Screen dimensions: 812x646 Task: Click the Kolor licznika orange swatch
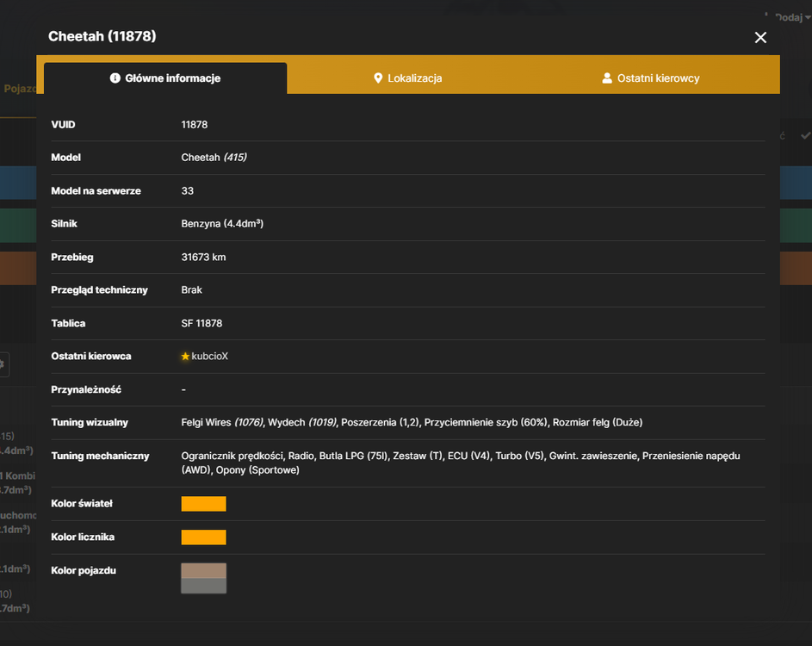[203, 537]
